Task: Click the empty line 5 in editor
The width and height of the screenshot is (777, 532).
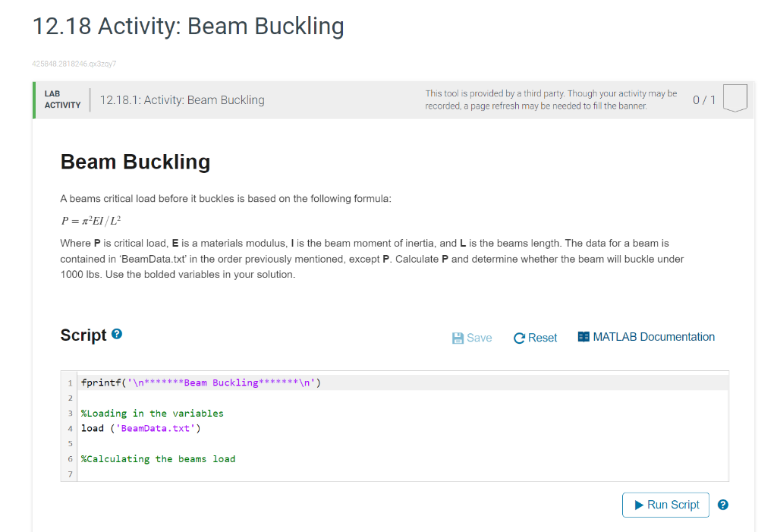Action: 402,444
